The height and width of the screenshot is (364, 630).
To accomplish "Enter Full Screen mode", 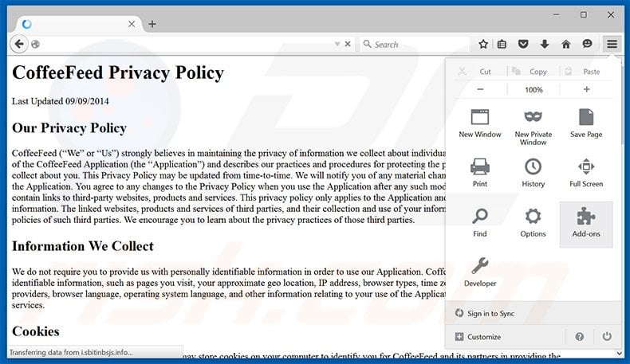I will click(x=586, y=173).
